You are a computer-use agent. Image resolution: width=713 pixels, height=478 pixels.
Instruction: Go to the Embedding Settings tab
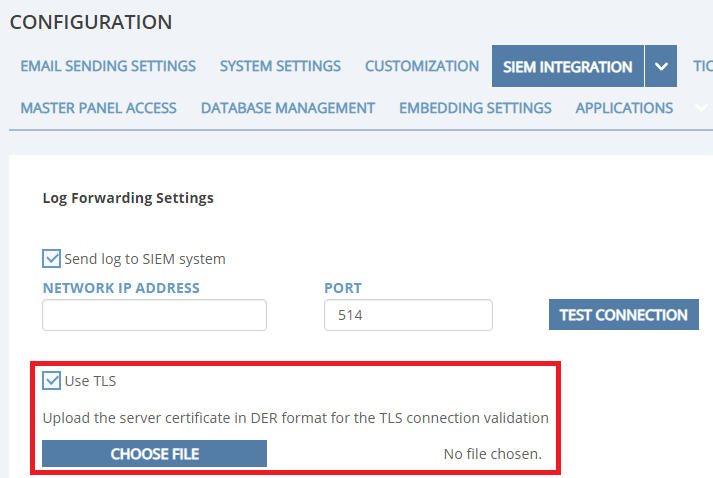(x=475, y=107)
